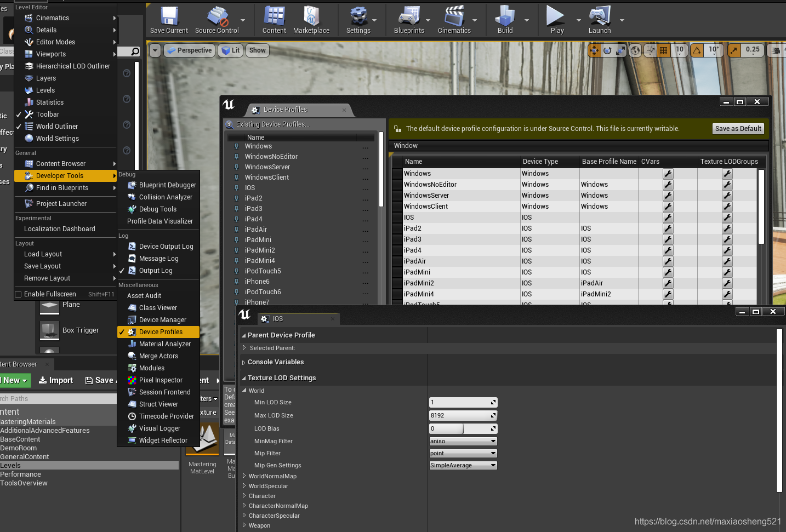Open Source Control from toolbar
The width and height of the screenshot is (786, 532).
(x=217, y=20)
